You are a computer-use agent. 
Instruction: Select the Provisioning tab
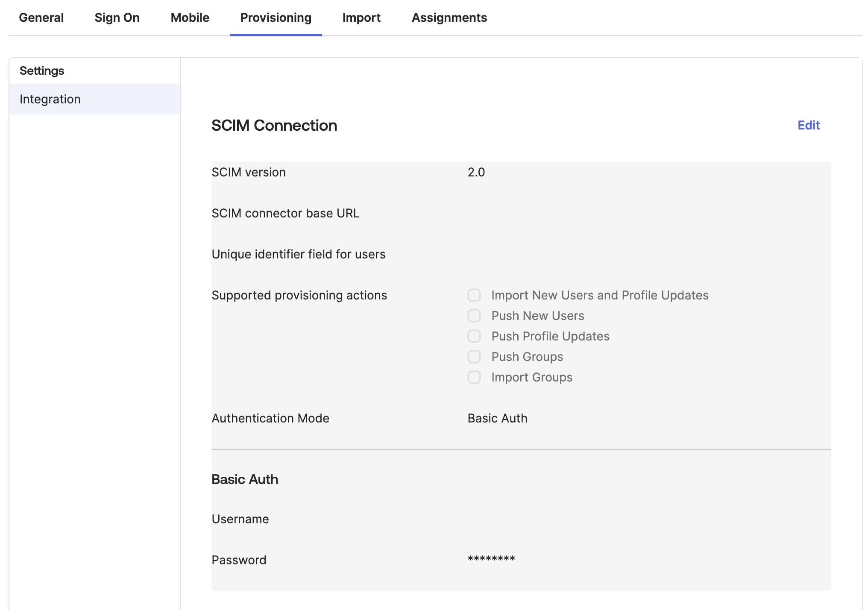tap(276, 18)
